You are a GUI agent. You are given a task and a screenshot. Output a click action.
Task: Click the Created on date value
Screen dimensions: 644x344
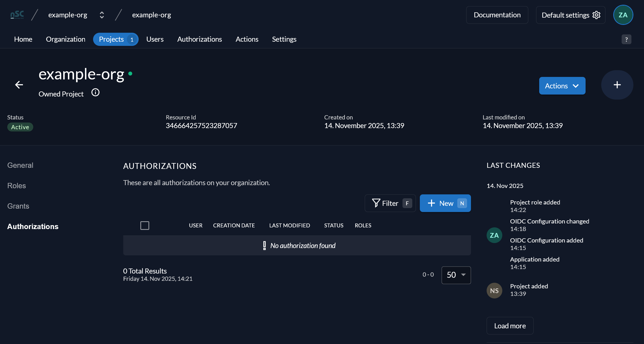[364, 126]
